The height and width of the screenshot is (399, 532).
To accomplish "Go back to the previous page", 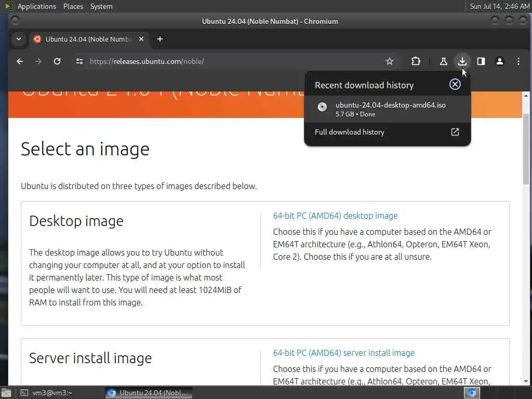I will point(20,61).
